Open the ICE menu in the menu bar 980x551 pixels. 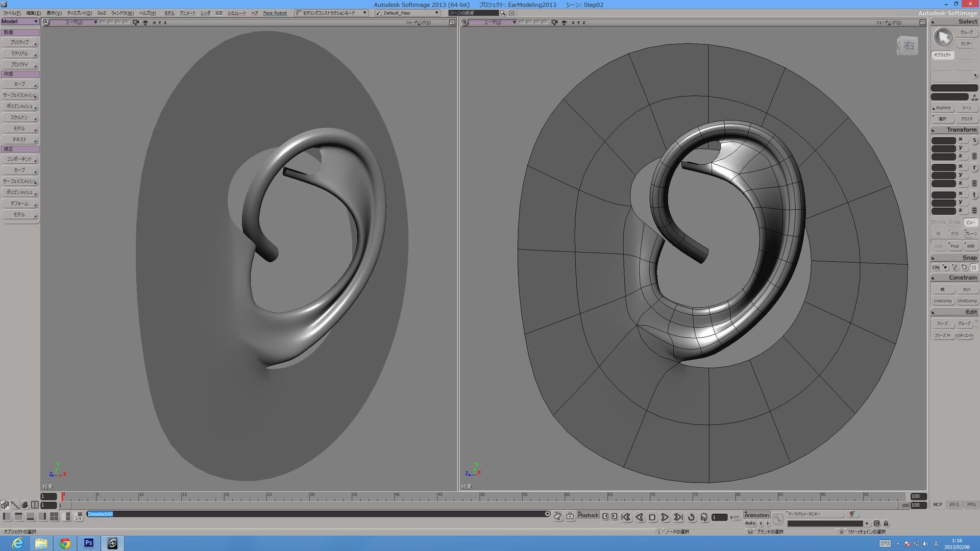tap(218, 13)
